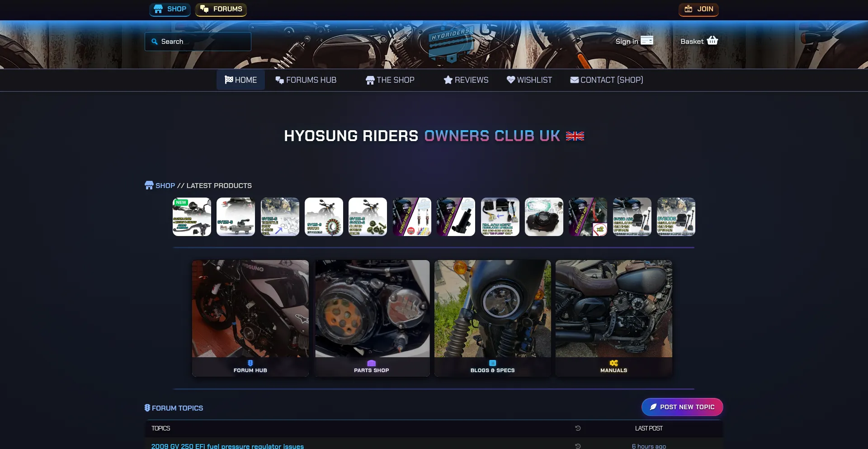Open the engine cover gasket product thumbnail
Image resolution: width=868 pixels, height=449 pixels.
[x=544, y=217]
